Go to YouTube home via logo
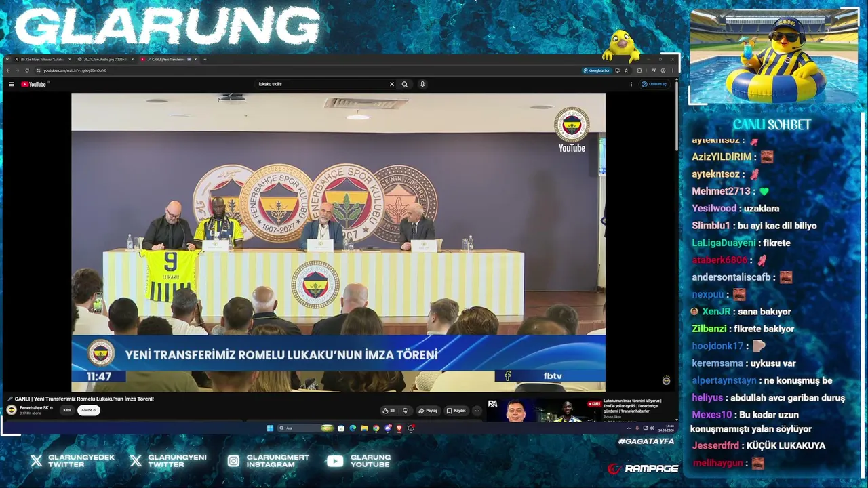Screen dimensions: 868x488 tap(33, 84)
